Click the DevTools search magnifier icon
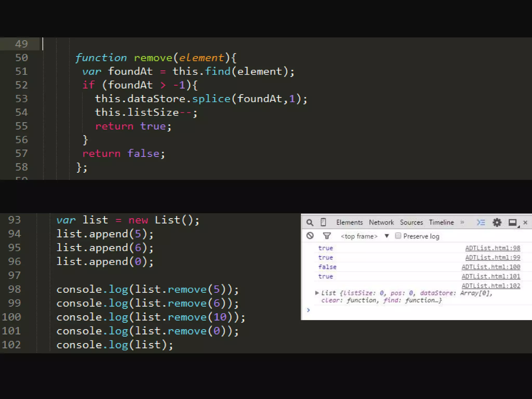The height and width of the screenshot is (399, 532). [310, 223]
